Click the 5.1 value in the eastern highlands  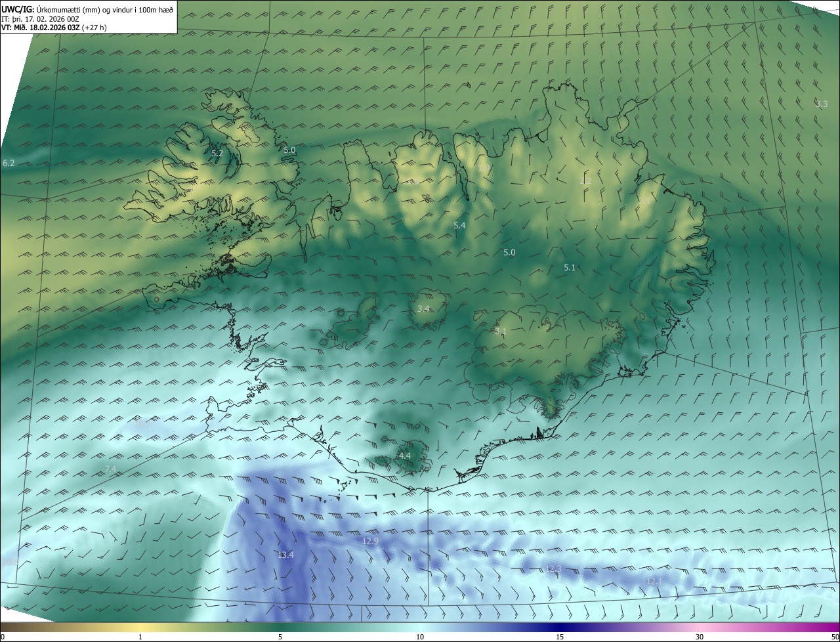(570, 268)
